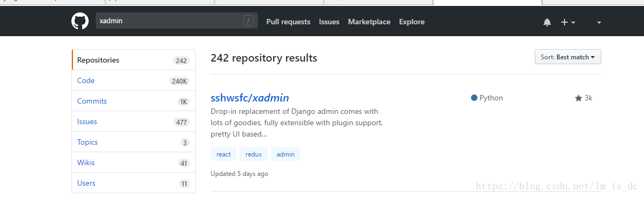Open the plus create-new menu
This screenshot has height=197, width=644.
point(568,23)
